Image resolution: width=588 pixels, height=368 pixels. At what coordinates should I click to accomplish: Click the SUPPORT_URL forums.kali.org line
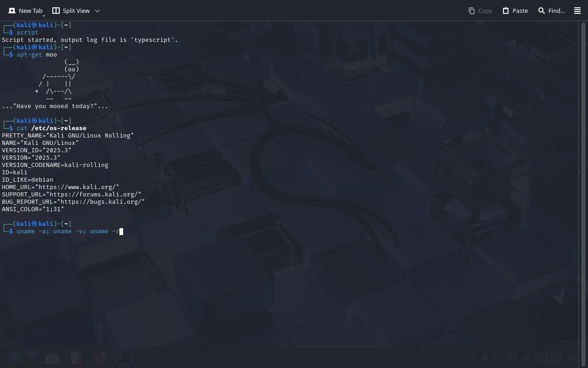72,195
